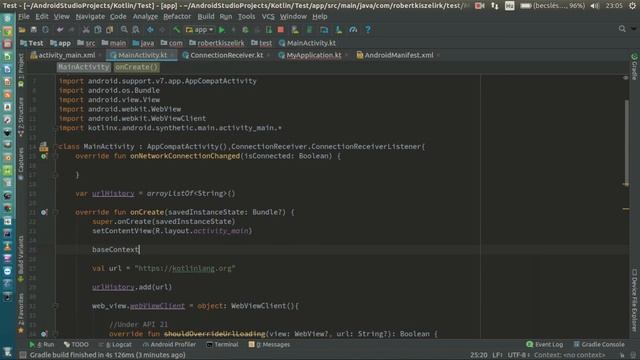The image size is (640, 360).
Task: Click the Android Profiler gauge toolbar icon
Action: (x=353, y=29)
